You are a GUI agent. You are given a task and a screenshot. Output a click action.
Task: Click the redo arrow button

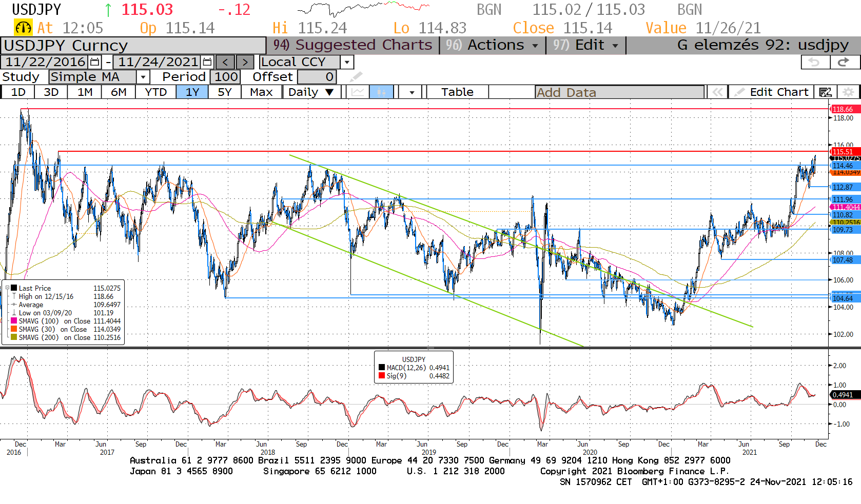tap(844, 62)
